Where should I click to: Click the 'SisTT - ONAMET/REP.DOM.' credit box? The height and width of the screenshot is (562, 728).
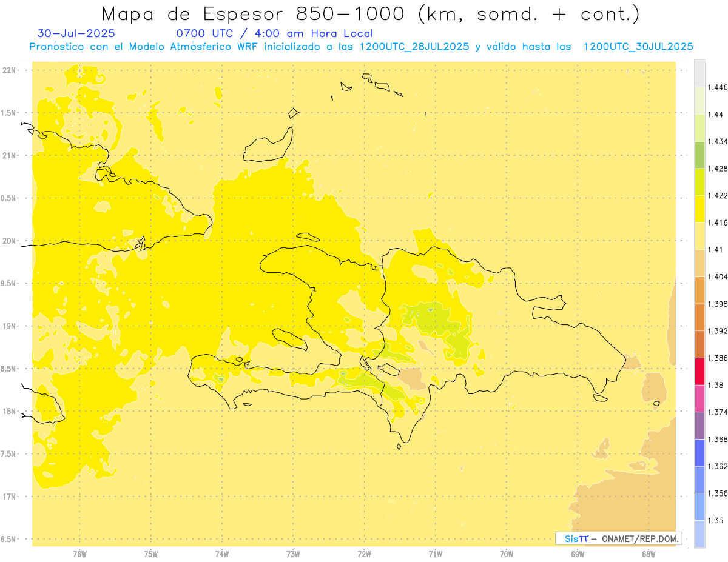[x=618, y=538]
